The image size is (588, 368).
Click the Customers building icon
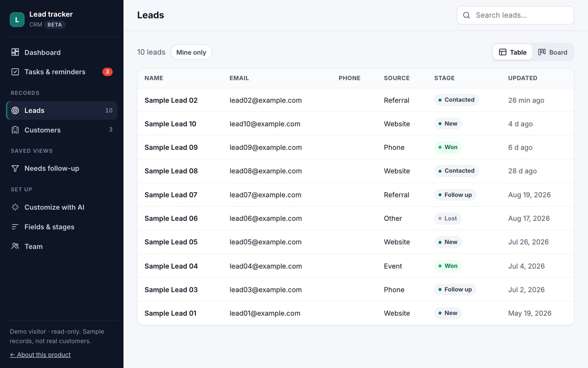pyautogui.click(x=15, y=130)
